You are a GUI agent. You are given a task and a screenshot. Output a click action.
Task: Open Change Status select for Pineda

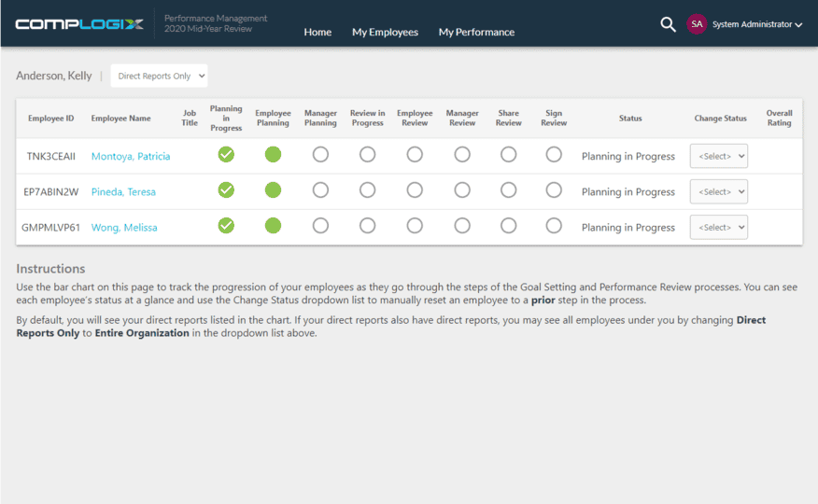719,192
